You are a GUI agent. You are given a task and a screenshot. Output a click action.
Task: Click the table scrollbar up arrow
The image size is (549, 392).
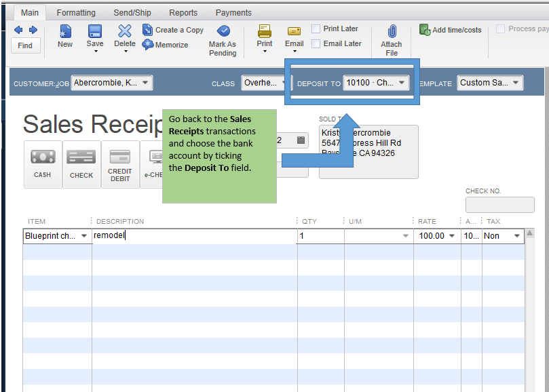530,233
